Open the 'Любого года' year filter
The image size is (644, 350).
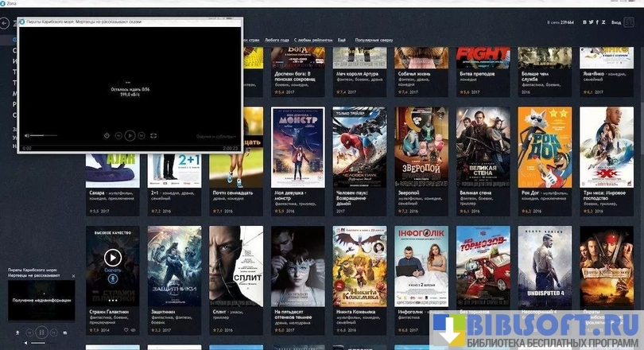coord(276,39)
